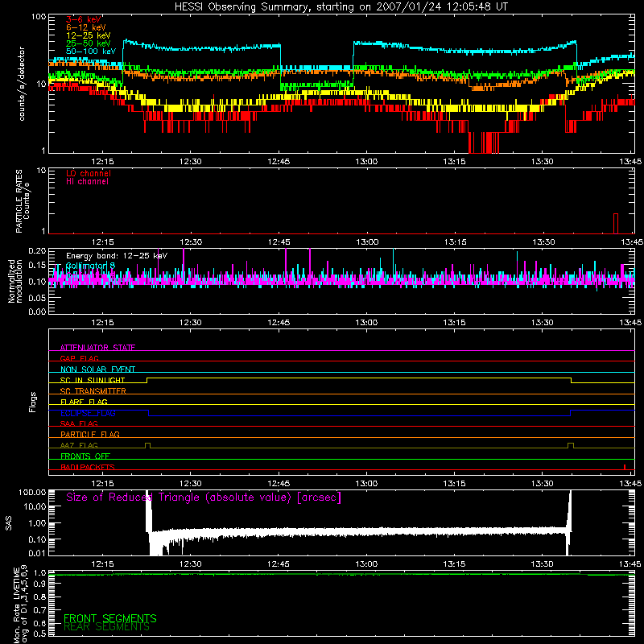Click the SAS axis label

(x=8, y=523)
